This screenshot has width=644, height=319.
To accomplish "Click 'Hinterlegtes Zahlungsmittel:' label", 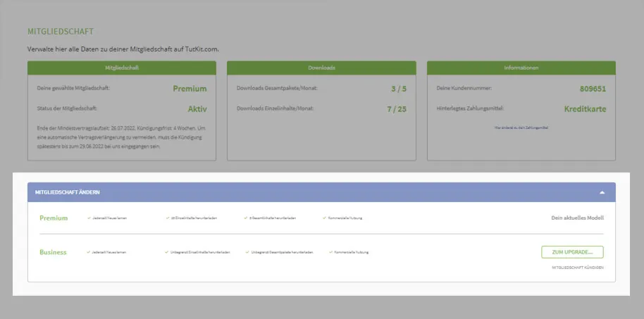I will [x=470, y=108].
